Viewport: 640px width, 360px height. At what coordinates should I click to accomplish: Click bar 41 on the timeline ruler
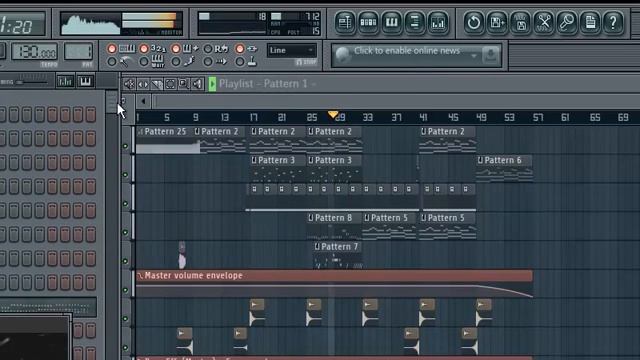(423, 118)
